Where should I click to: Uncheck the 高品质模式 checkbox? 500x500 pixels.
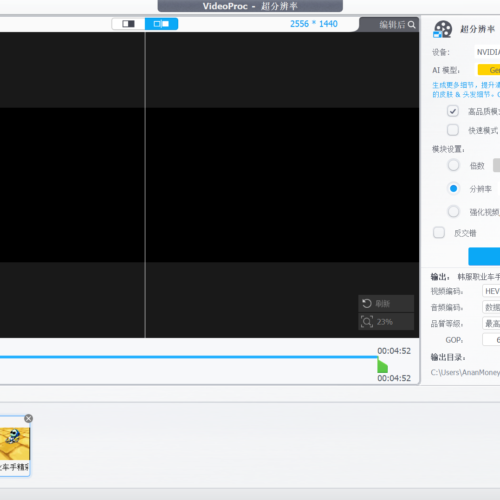453,111
